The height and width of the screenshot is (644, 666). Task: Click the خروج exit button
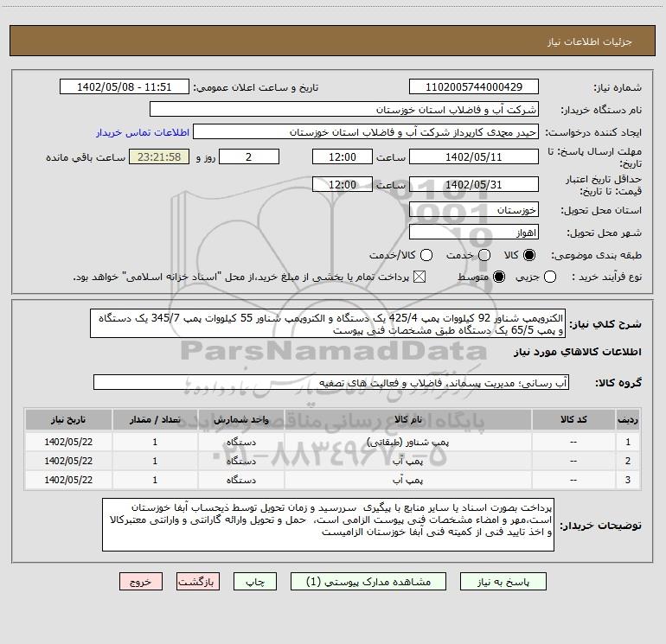click(x=141, y=582)
